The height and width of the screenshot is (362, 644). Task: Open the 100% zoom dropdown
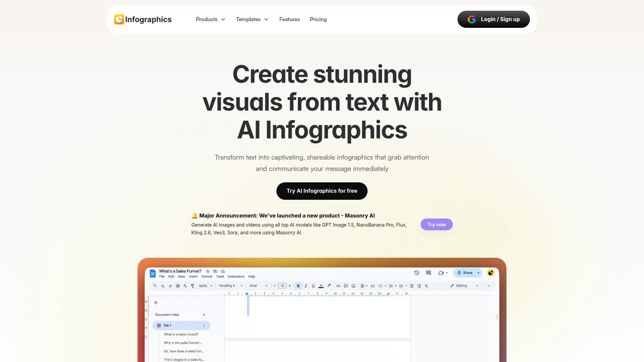(x=205, y=286)
